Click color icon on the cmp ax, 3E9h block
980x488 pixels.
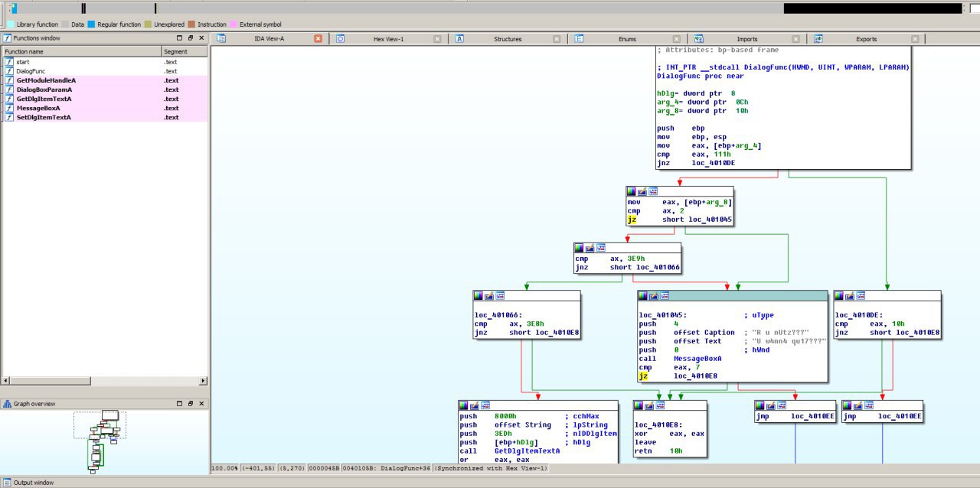(580, 248)
